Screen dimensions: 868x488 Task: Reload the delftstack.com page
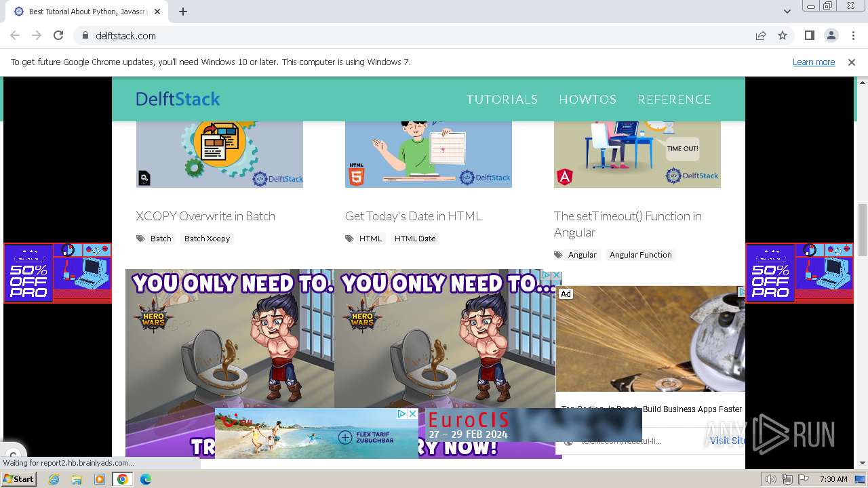click(x=58, y=35)
